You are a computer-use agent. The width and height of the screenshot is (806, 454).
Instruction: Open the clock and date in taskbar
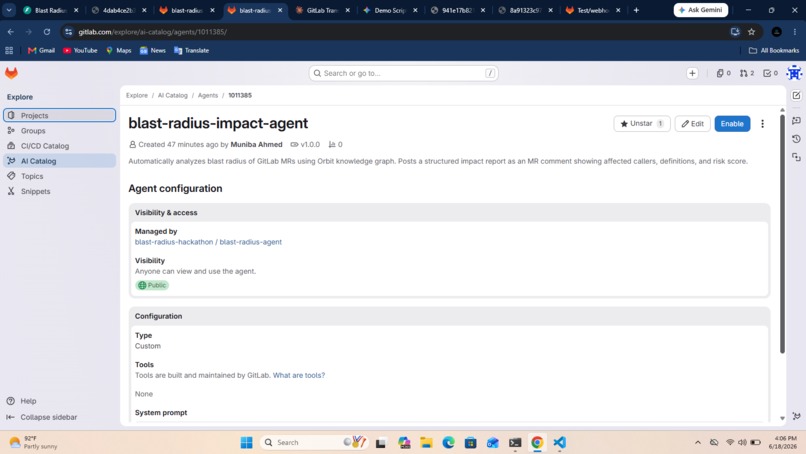[784, 442]
